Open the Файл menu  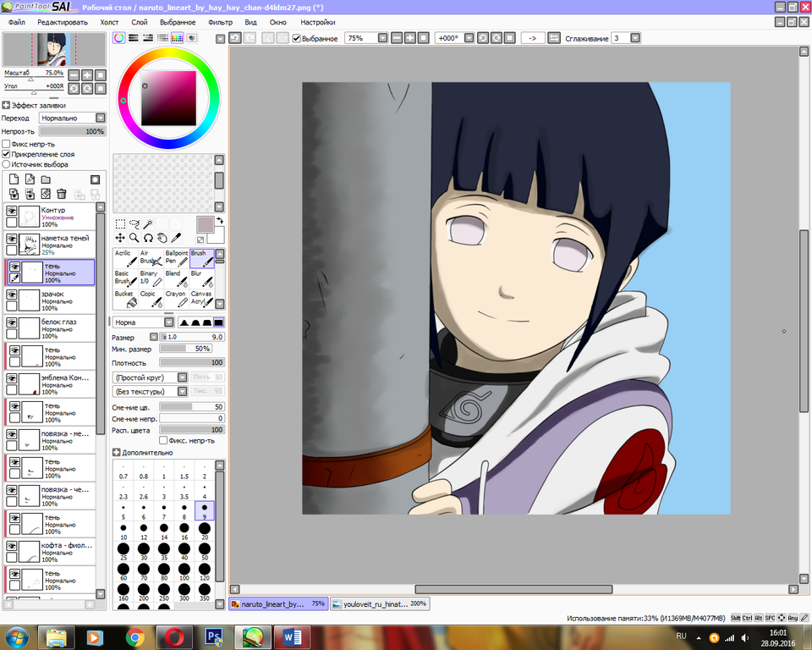[x=17, y=22]
